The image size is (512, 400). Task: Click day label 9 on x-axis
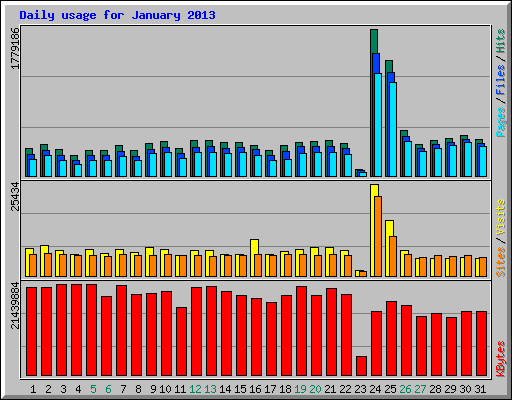(x=153, y=389)
